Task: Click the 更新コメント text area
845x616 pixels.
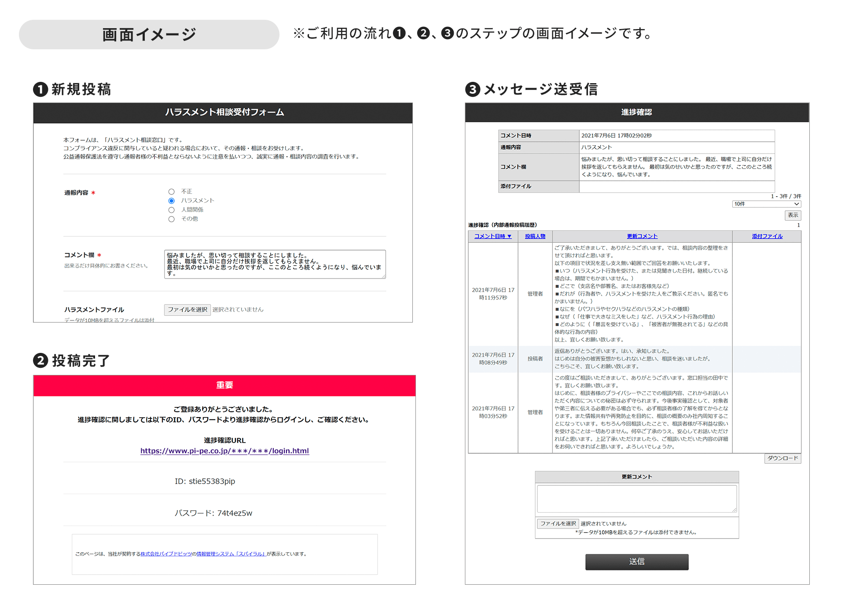Action: tap(637, 499)
